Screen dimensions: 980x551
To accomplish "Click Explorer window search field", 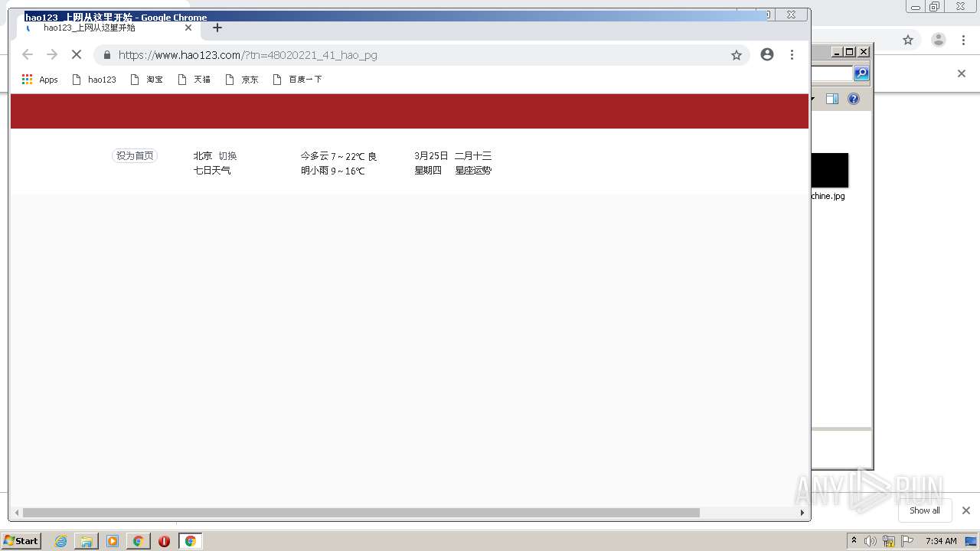I will pos(831,73).
